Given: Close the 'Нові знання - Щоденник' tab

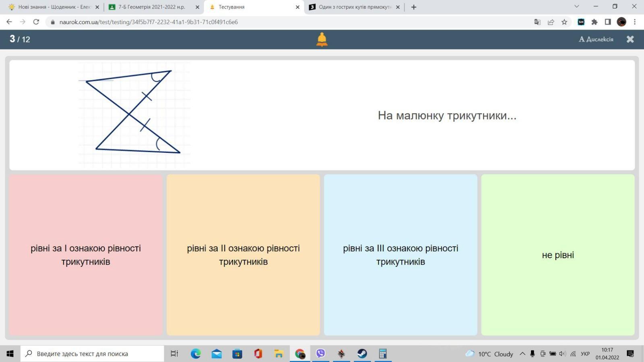Looking at the screenshot, I should pos(97,7).
